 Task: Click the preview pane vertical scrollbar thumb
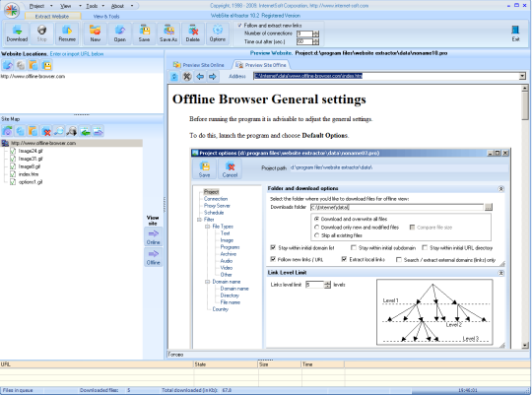point(525,106)
